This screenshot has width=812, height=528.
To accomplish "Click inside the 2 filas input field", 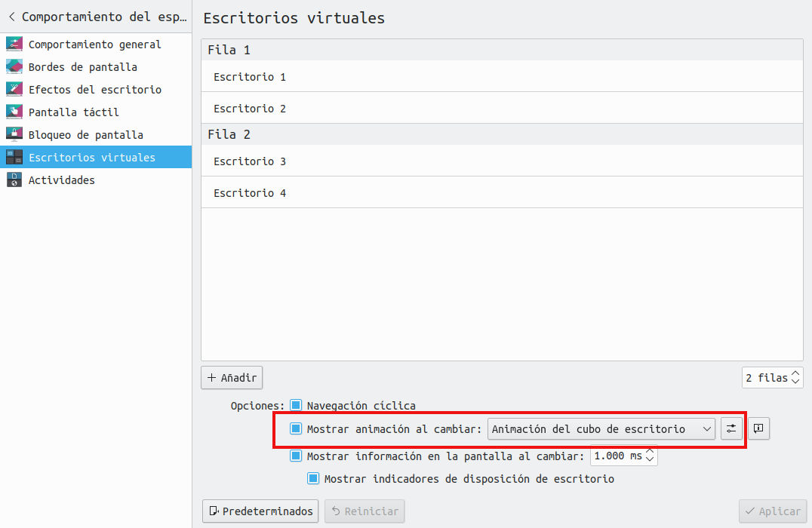I will click(x=767, y=377).
